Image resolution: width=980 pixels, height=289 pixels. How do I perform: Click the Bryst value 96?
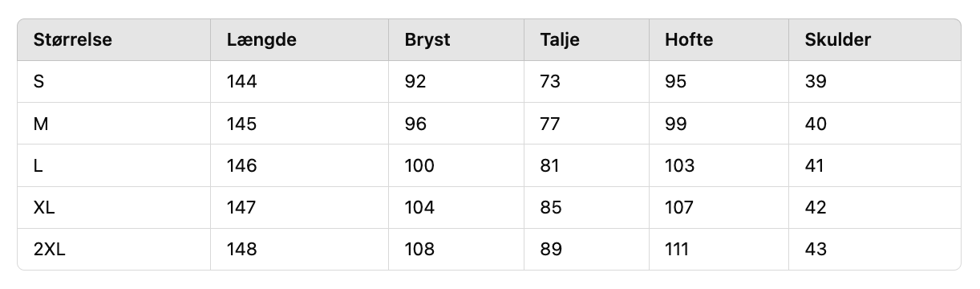coord(416,124)
